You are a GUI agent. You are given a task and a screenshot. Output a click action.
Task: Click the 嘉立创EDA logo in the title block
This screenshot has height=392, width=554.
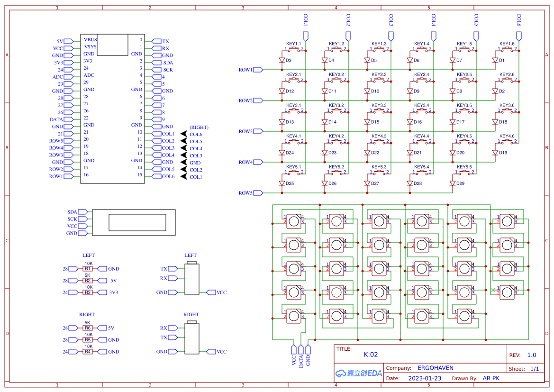(x=358, y=373)
